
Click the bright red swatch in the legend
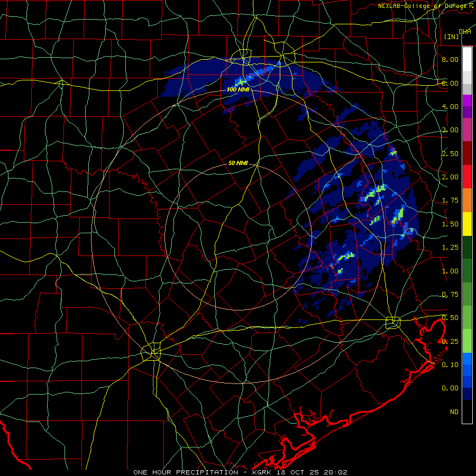click(467, 177)
